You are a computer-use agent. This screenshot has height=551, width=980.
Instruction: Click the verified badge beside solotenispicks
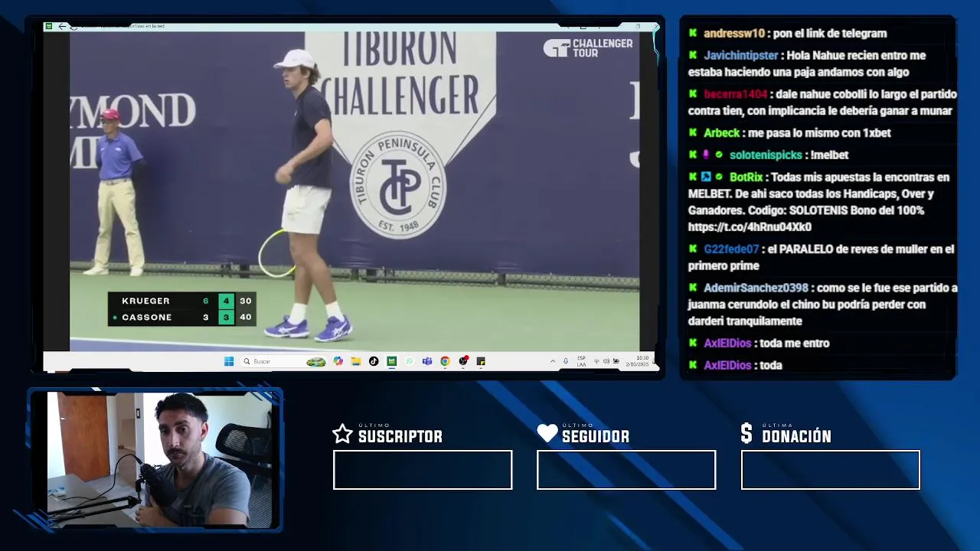(x=719, y=155)
